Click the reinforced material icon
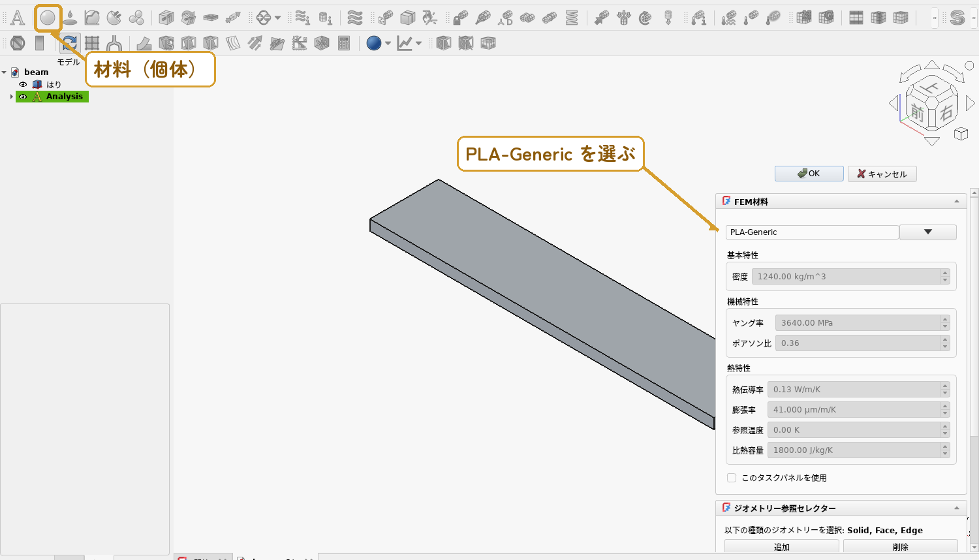This screenshot has width=979, height=560. pyautogui.click(x=114, y=18)
